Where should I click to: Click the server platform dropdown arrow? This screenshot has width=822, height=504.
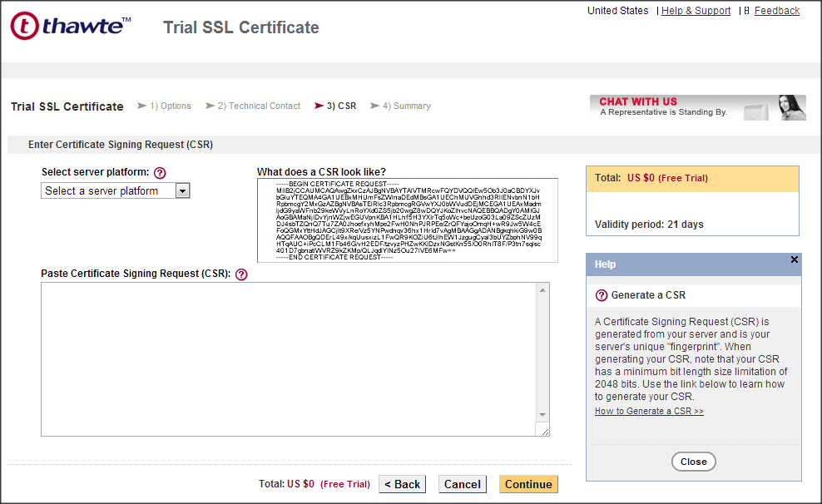(x=182, y=190)
